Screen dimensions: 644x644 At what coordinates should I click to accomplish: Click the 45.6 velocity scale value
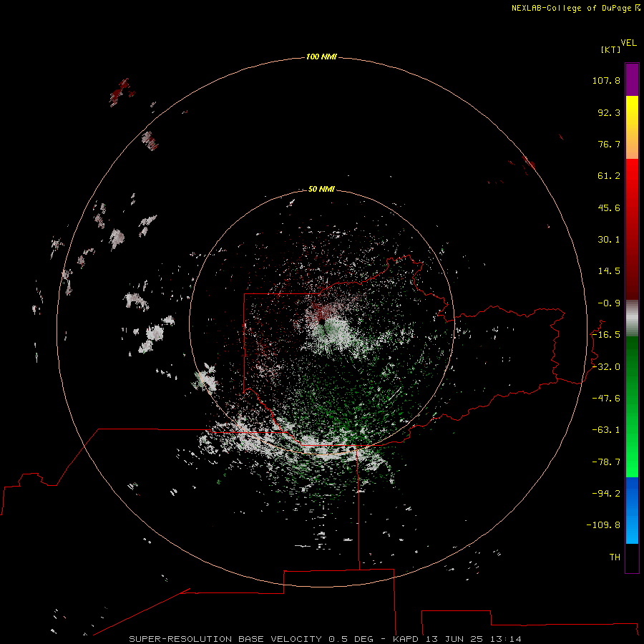[x=609, y=208]
